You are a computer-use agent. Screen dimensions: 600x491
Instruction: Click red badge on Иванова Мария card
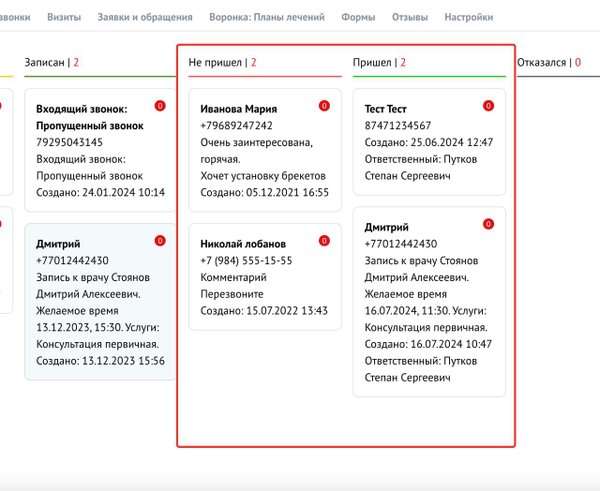click(x=324, y=105)
